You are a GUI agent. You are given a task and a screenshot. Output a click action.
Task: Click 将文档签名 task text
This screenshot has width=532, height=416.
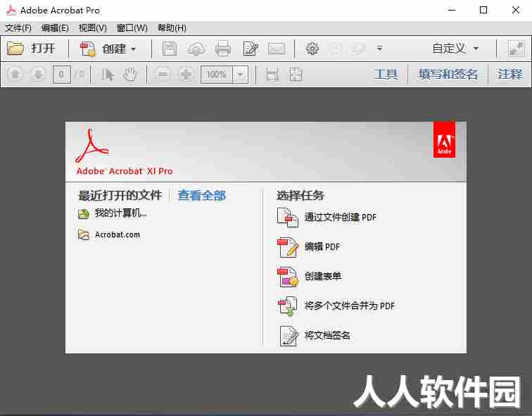(x=327, y=336)
